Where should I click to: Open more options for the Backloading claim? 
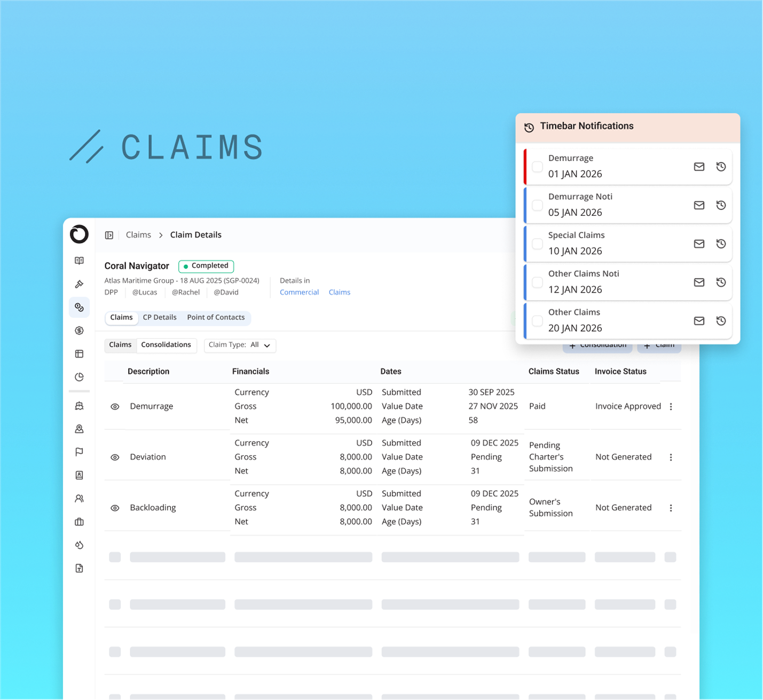click(x=671, y=508)
